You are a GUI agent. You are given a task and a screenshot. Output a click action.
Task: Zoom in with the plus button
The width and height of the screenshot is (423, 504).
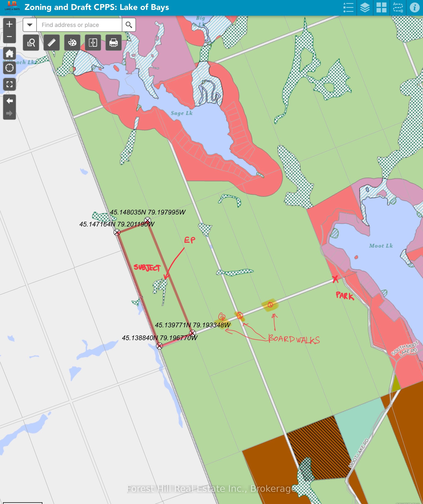(x=9, y=24)
